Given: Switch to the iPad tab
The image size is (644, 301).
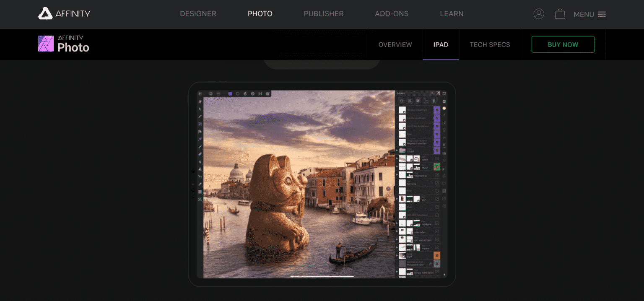Looking at the screenshot, I should (441, 44).
